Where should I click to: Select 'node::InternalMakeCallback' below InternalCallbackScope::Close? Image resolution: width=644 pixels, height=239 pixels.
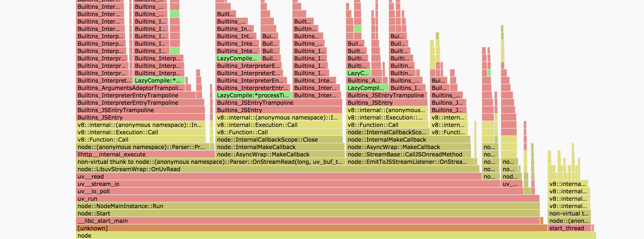point(279,147)
